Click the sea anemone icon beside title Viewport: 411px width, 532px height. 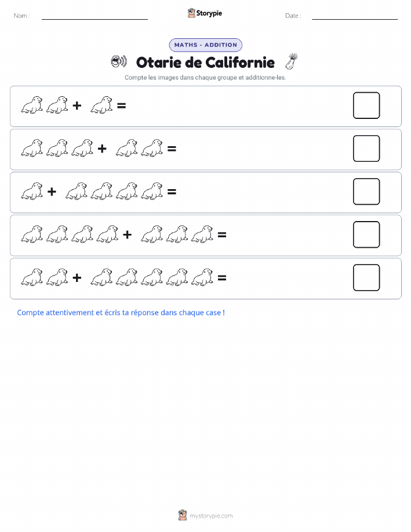tap(292, 61)
